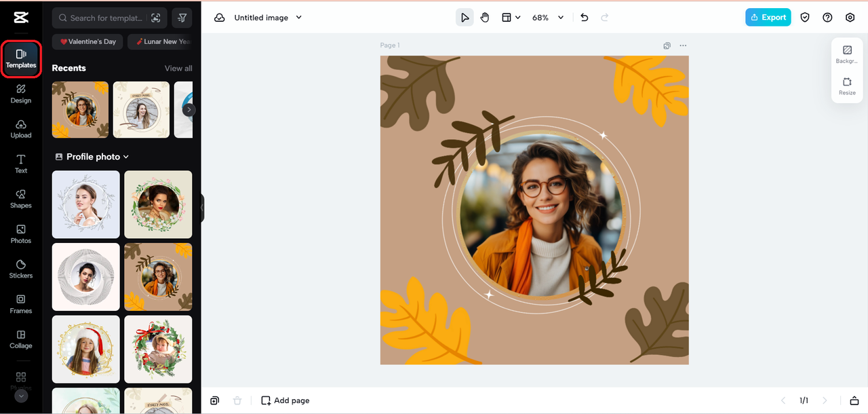Collapse the templates side panel handle
This screenshot has width=868, height=414.
(202, 208)
